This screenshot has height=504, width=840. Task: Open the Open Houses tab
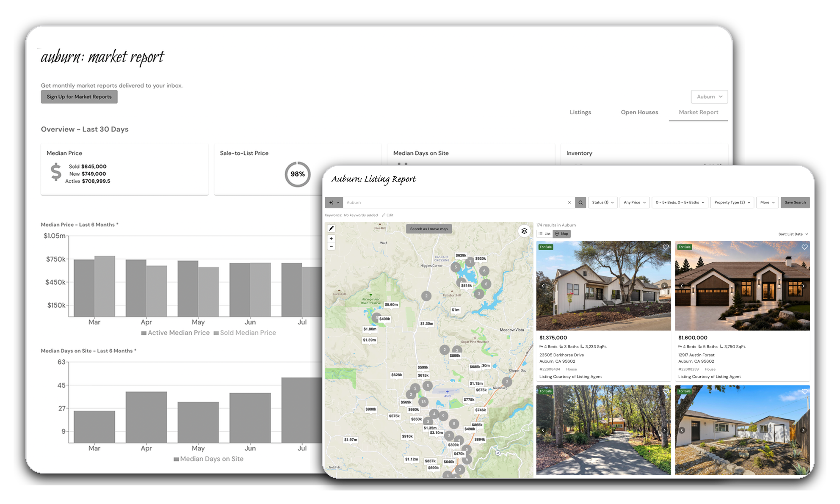click(x=639, y=112)
